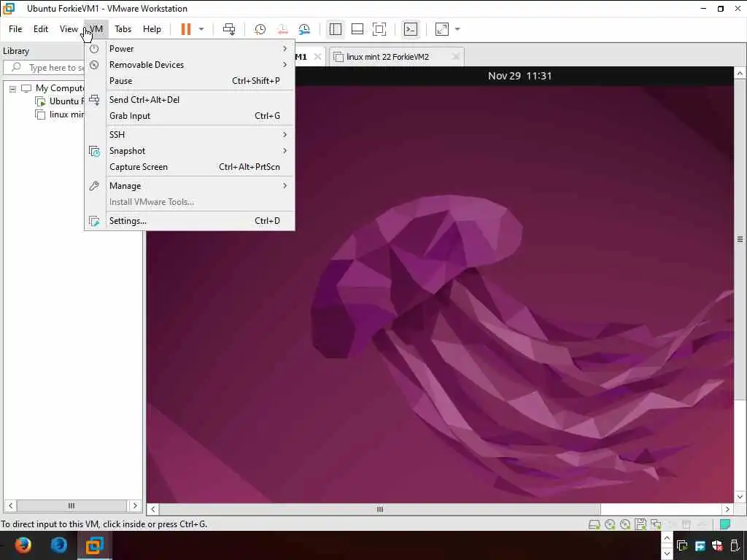This screenshot has height=560, width=747.
Task: Take a snapshot using the clock-plus toolbar icon
Action: (x=260, y=29)
